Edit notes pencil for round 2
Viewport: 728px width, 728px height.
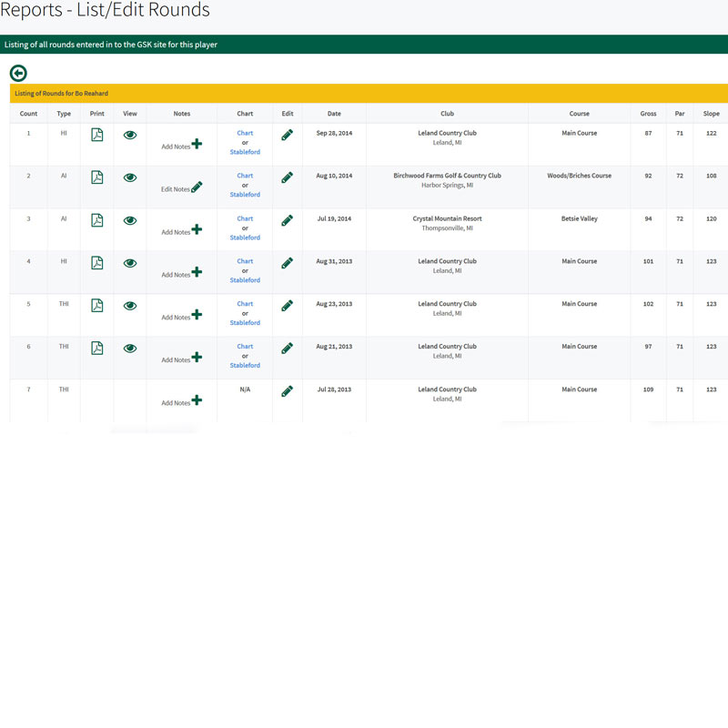197,187
